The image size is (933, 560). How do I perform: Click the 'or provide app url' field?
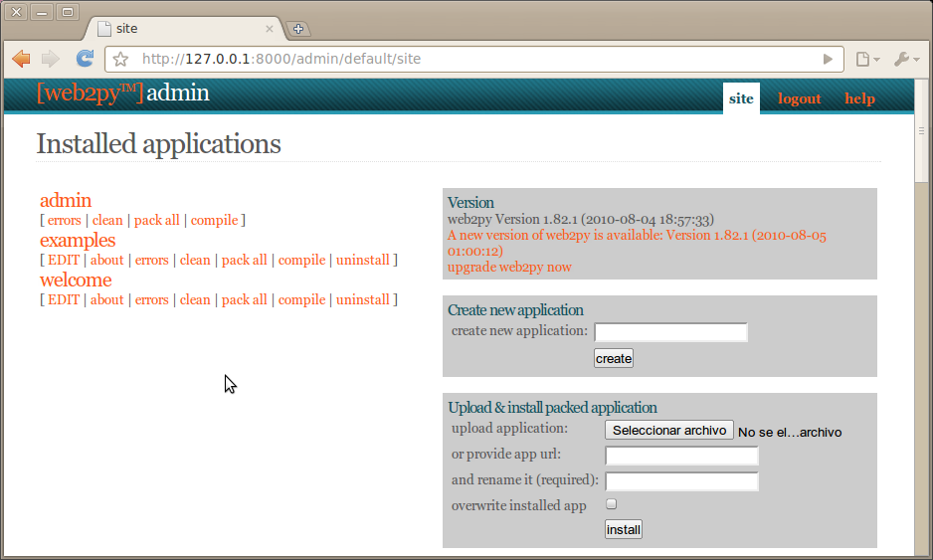682,456
